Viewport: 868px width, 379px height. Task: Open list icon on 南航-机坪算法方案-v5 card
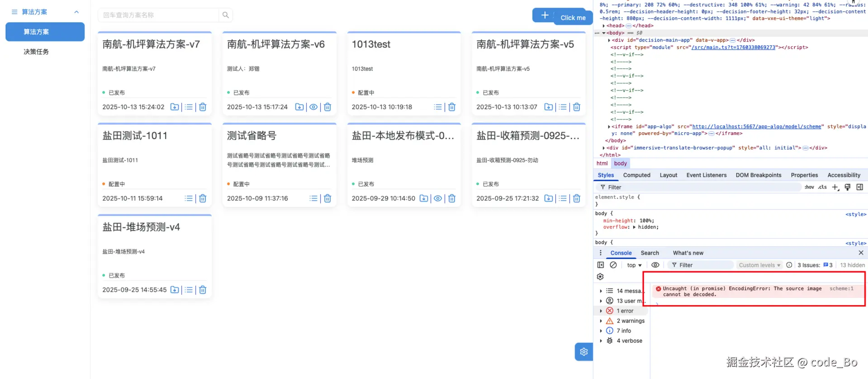563,107
